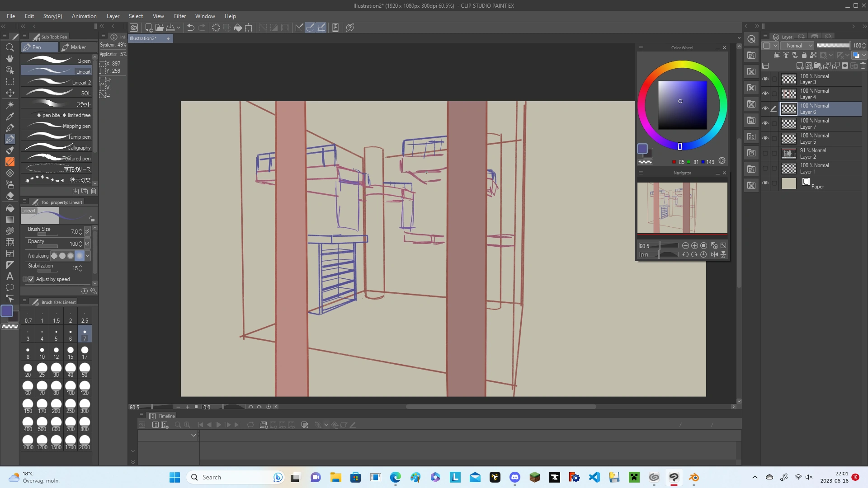Choose the Eyedropper tool
This screenshot has width=868, height=488.
[x=10, y=116]
